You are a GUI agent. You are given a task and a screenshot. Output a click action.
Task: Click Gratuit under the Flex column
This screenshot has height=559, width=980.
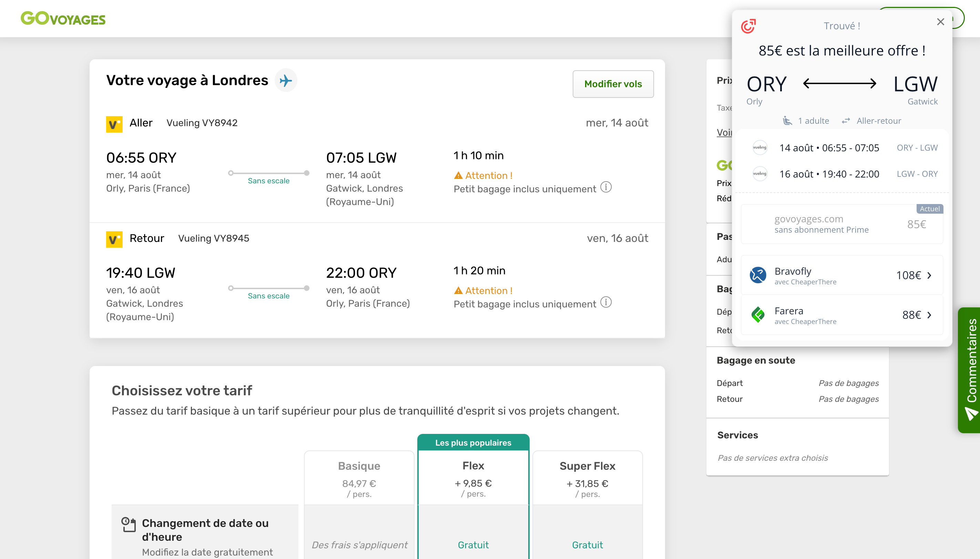tap(473, 545)
